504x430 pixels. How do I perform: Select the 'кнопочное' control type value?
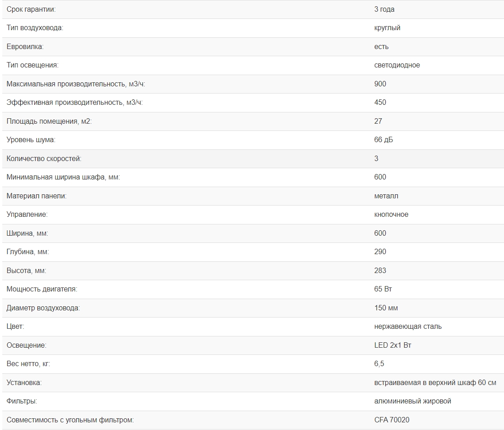coord(391,215)
